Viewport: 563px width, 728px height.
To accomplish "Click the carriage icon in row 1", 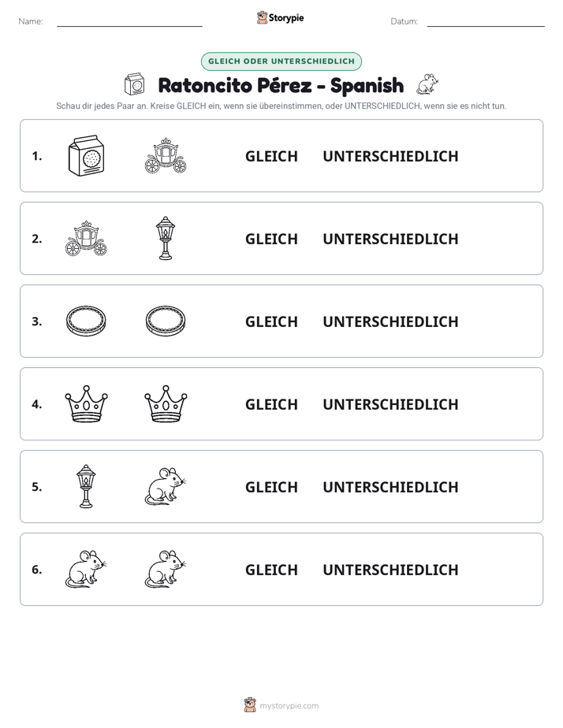I will pyautogui.click(x=166, y=156).
